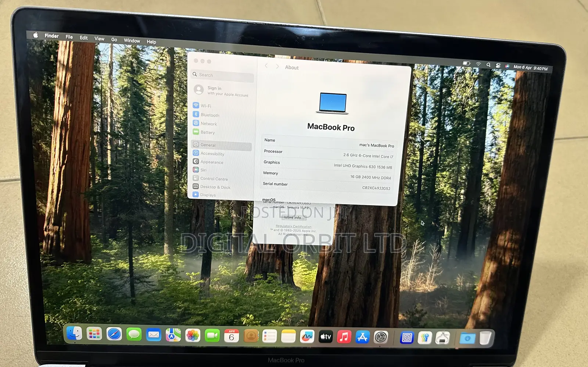Open the File menu
Viewport: 588px width, 367px height.
click(x=69, y=37)
